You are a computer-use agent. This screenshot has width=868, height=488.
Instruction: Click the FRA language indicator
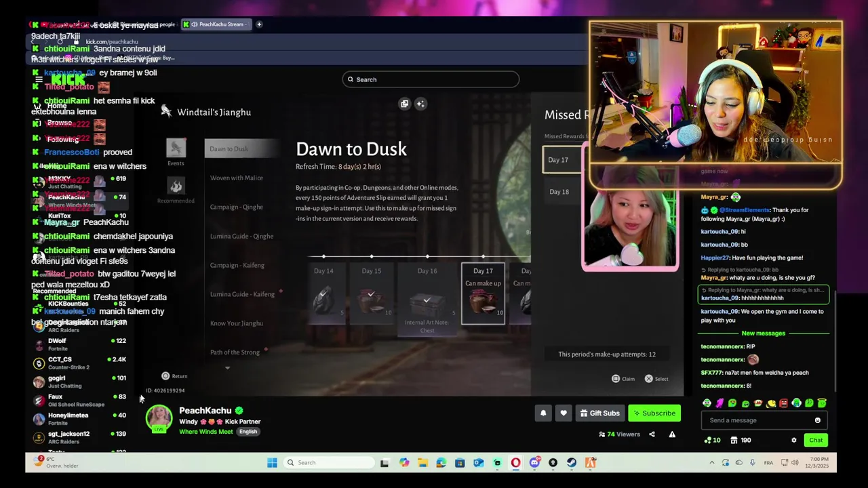point(768,463)
